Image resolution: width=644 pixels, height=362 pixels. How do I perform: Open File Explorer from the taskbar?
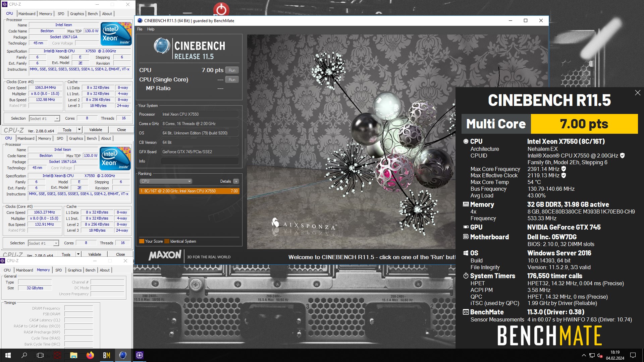74,355
